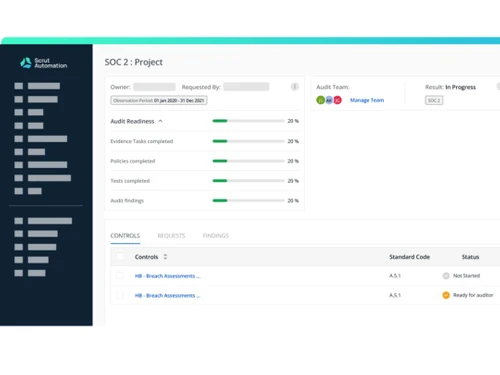The width and height of the screenshot is (500, 375).
Task: Click the green avatar in Audit Team
Action: point(320,100)
